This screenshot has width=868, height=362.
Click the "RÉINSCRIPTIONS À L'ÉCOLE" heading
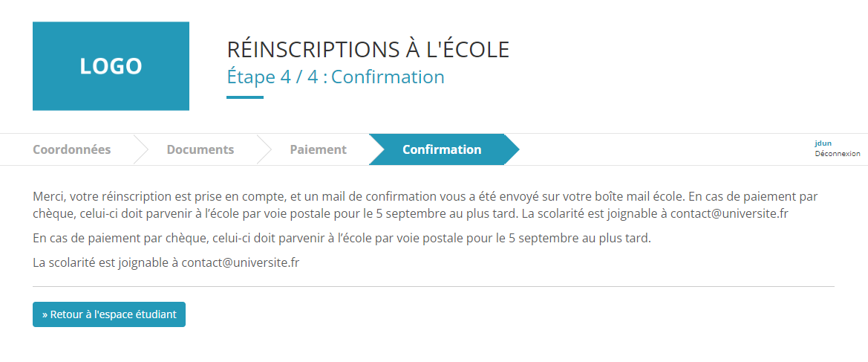(368, 50)
